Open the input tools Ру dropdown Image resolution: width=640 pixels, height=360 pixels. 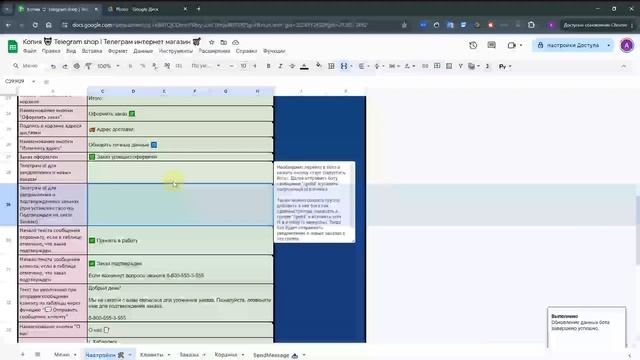505,66
